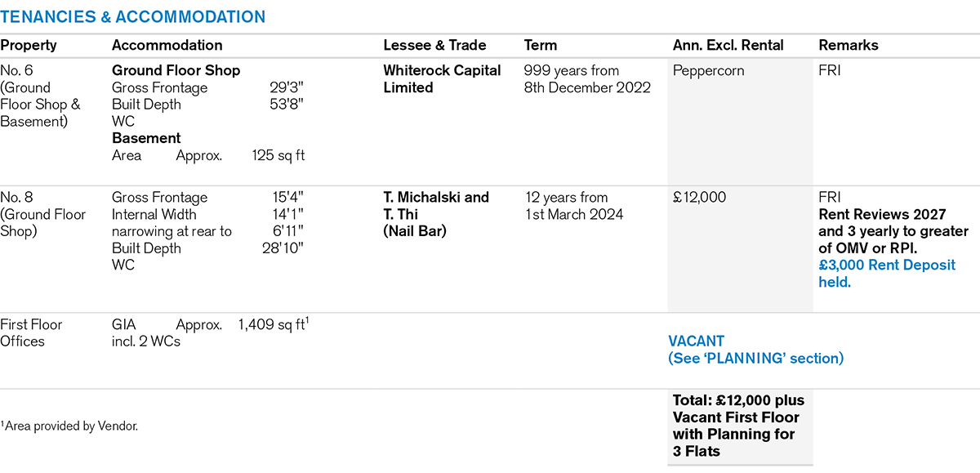Click the Lessee & Trade column header

pyautogui.click(x=434, y=46)
